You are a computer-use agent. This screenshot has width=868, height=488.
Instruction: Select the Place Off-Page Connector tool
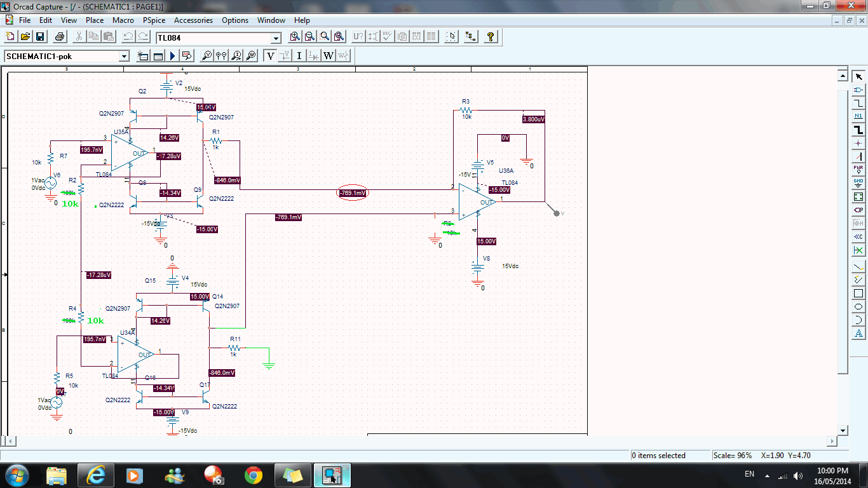858,236
